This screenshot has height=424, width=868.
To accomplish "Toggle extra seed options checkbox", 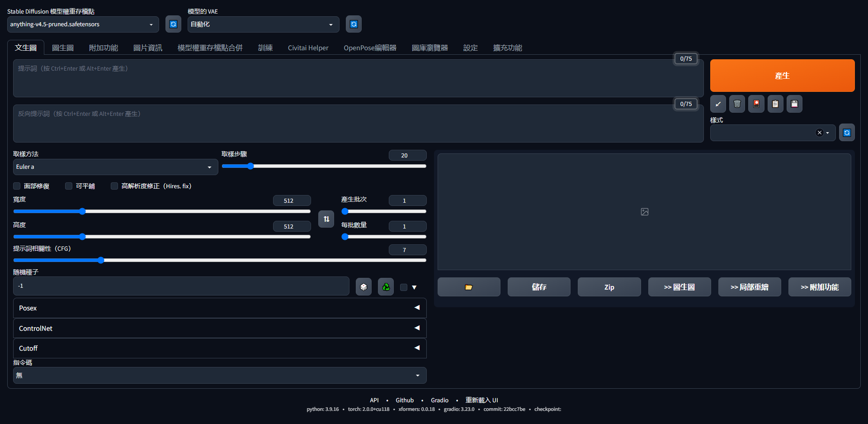I will click(404, 287).
